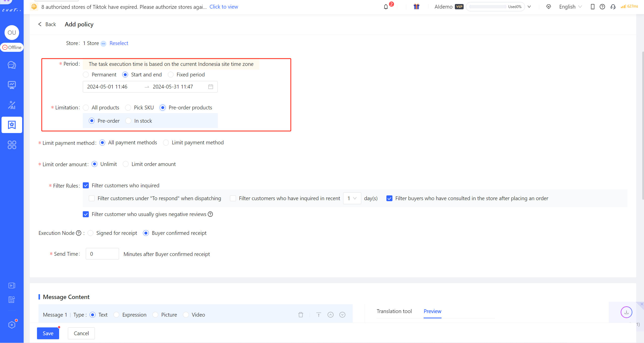Show negative reviews filter help tooltip
The height and width of the screenshot is (343, 644).
(210, 214)
